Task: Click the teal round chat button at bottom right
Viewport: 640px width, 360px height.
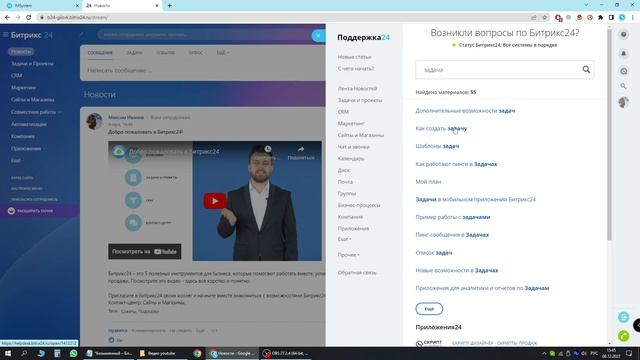Action: click(x=623, y=317)
